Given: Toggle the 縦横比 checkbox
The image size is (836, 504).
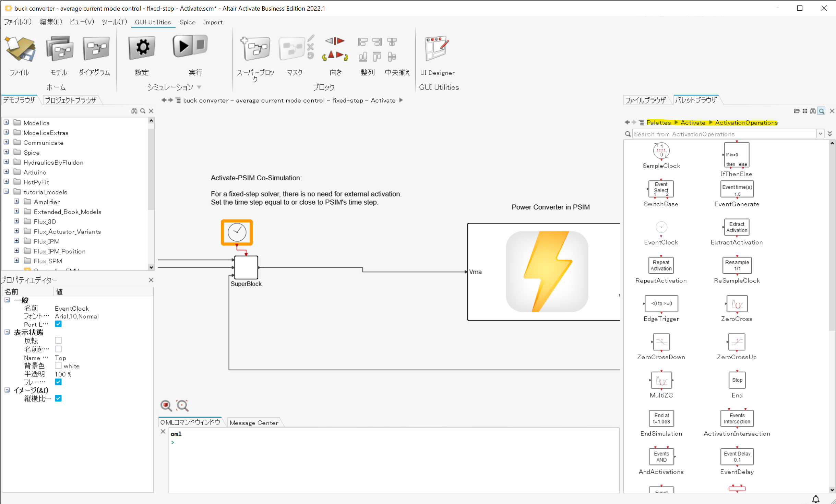Looking at the screenshot, I should tap(58, 398).
